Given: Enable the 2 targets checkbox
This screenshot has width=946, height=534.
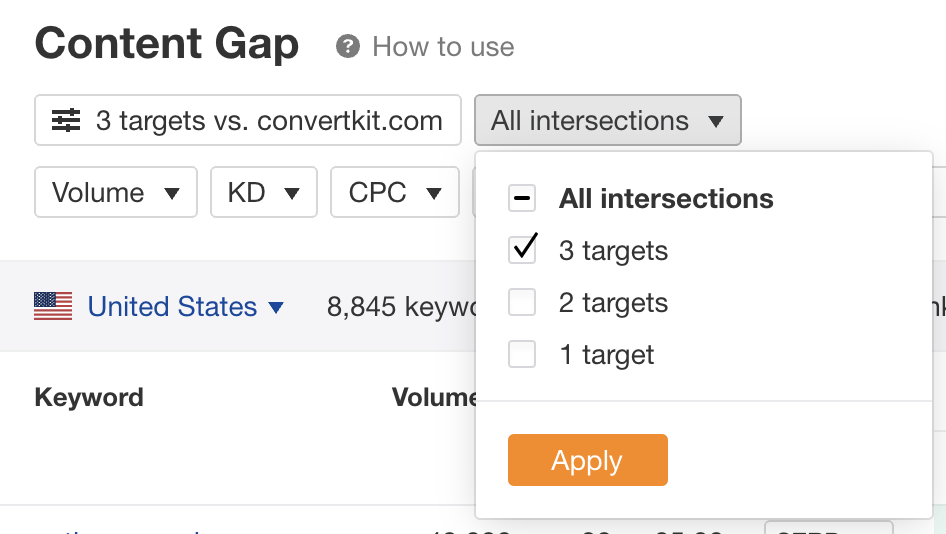Looking at the screenshot, I should (522, 302).
